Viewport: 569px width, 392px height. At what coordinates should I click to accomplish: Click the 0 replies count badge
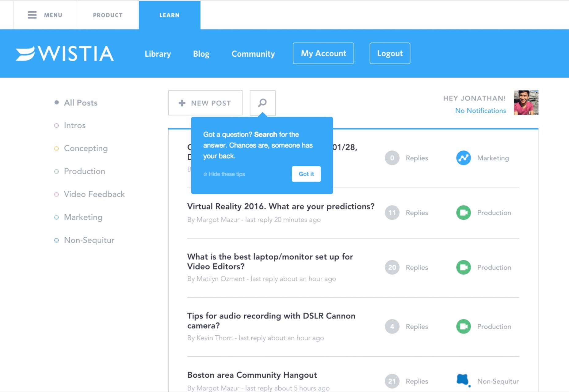pos(392,158)
